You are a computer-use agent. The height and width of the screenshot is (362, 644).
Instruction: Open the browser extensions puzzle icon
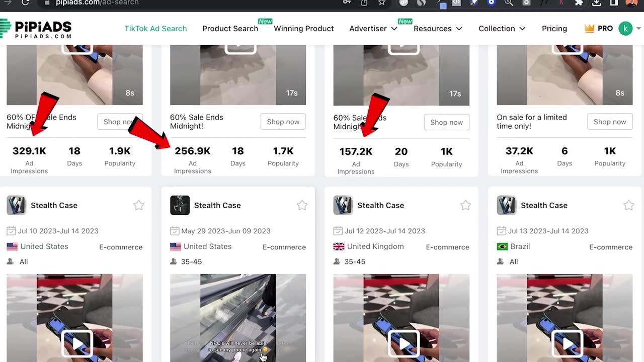579,3
